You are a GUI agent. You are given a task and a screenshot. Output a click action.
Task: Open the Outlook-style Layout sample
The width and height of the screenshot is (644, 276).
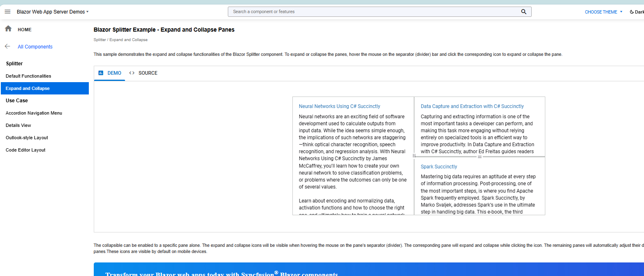pyautogui.click(x=27, y=138)
